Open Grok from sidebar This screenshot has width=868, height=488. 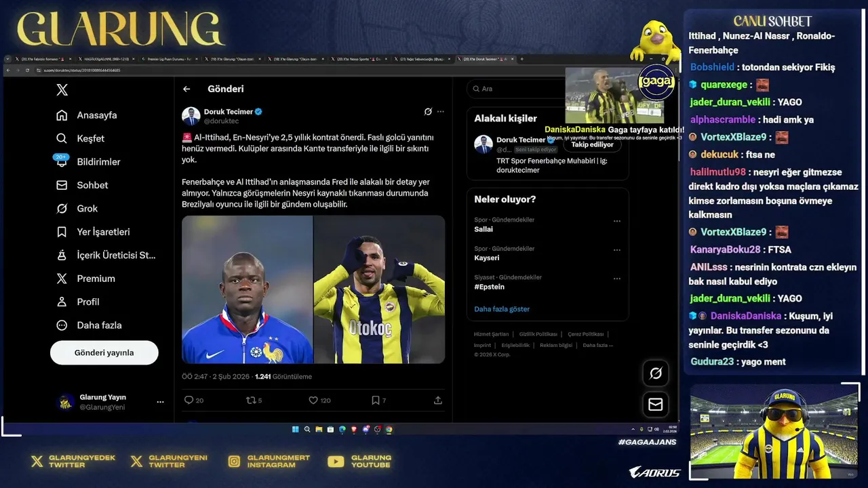pos(77,209)
